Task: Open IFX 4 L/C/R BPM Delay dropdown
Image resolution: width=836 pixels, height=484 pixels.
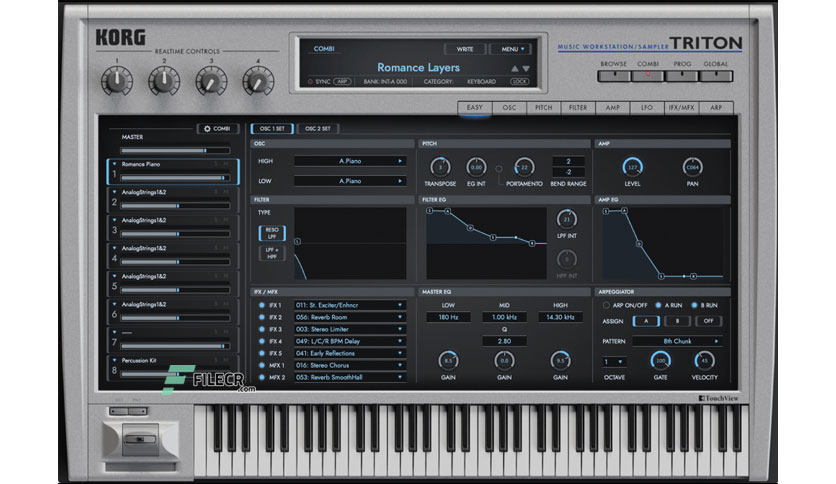Action: 350,341
